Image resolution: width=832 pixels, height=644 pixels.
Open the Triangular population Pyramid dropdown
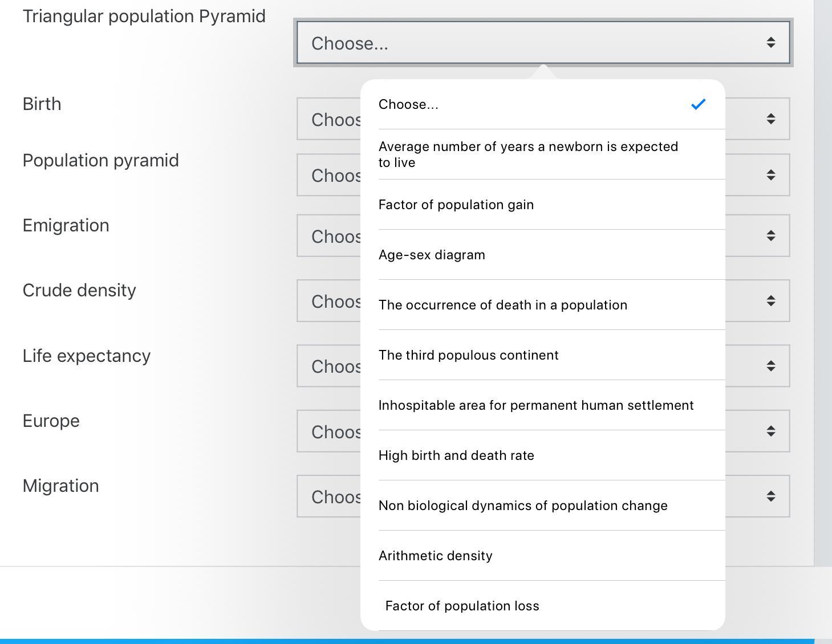(543, 43)
